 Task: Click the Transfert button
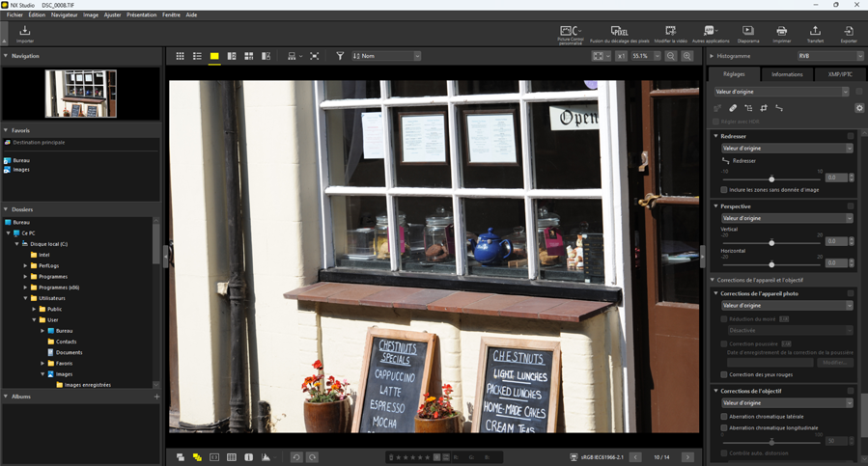tap(815, 34)
